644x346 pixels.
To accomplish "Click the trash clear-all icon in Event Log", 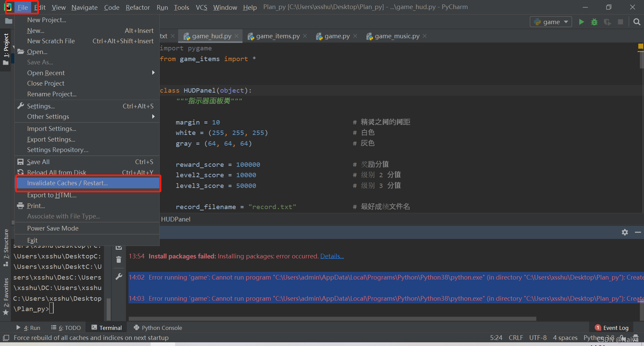I will point(119,259).
